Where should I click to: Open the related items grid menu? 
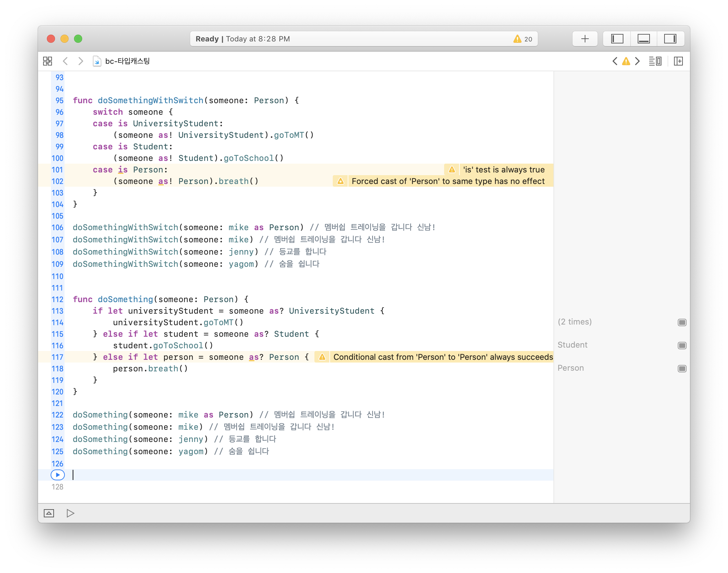pyautogui.click(x=48, y=61)
